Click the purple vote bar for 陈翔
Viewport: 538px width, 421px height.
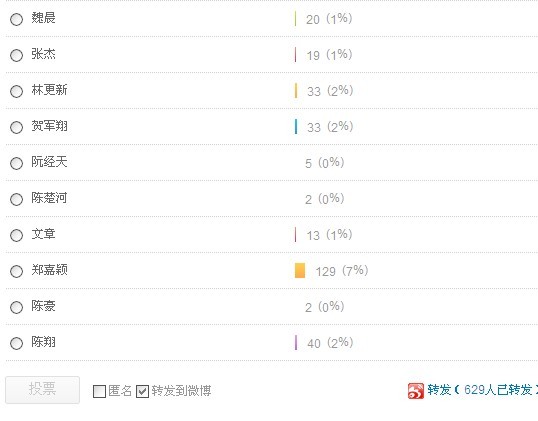pos(296,342)
